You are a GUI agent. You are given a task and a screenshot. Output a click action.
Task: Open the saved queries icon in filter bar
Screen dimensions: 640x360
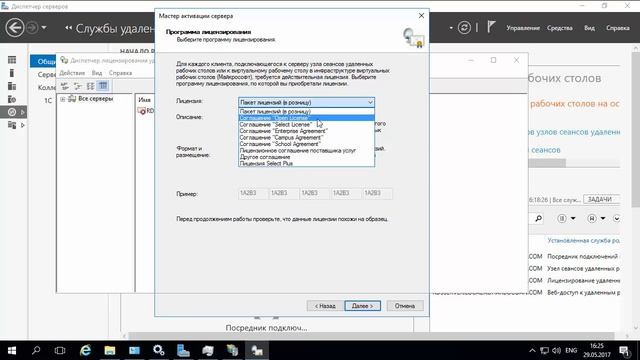(592, 218)
